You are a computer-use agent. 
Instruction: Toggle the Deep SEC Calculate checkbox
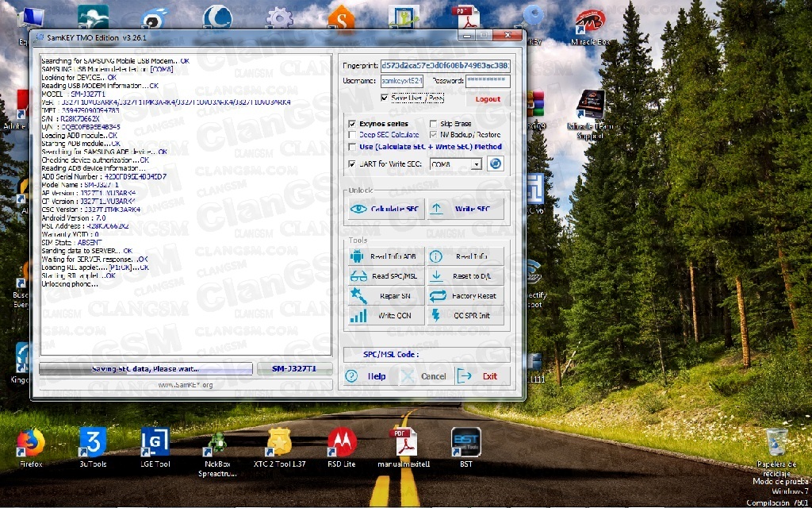click(352, 135)
